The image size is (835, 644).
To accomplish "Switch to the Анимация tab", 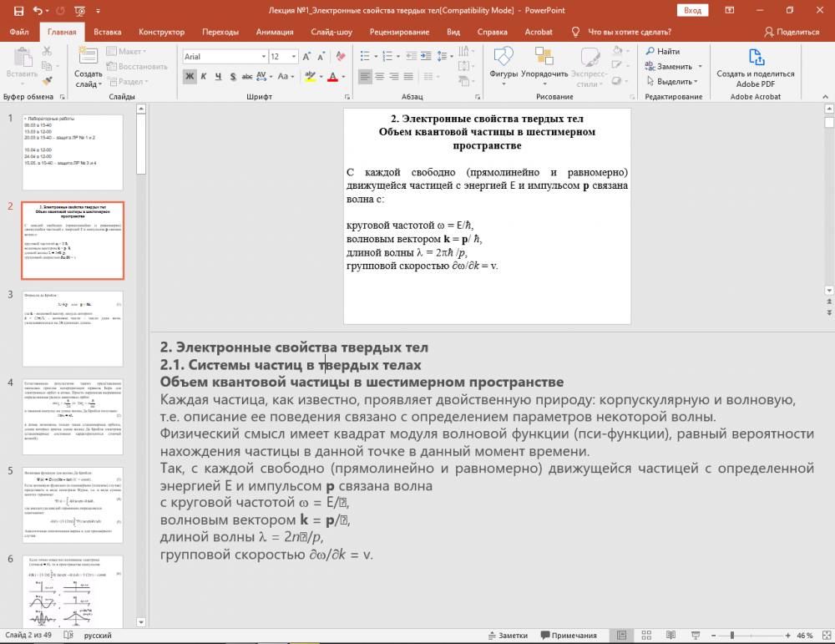I will [275, 32].
